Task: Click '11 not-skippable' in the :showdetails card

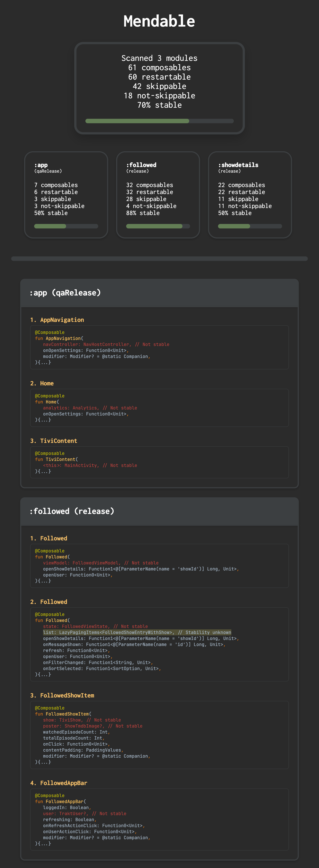Action: [x=245, y=206]
